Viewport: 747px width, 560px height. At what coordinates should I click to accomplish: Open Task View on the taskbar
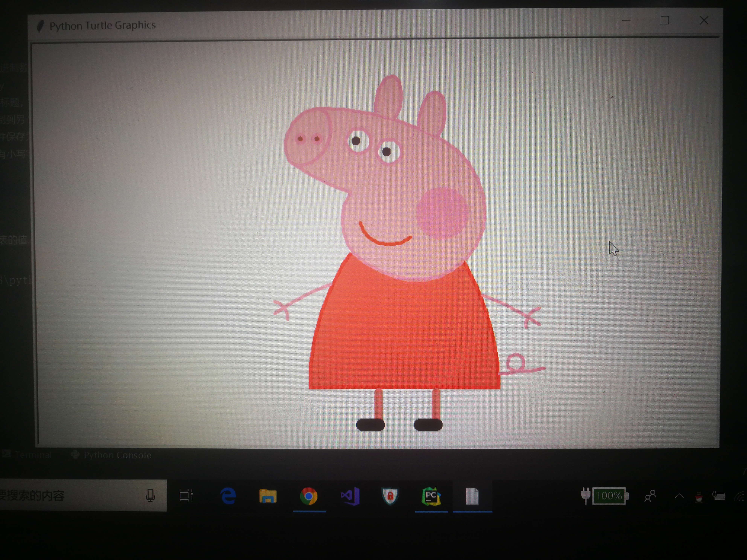pos(186,495)
